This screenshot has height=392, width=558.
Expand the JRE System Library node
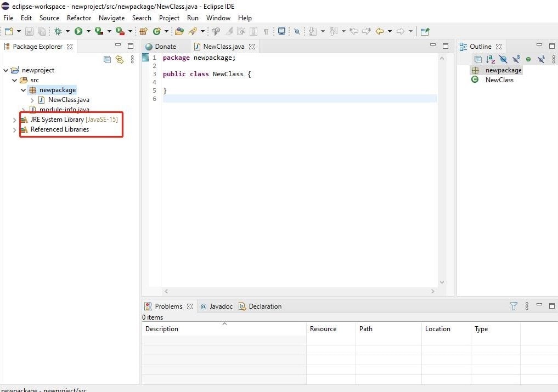click(15, 120)
